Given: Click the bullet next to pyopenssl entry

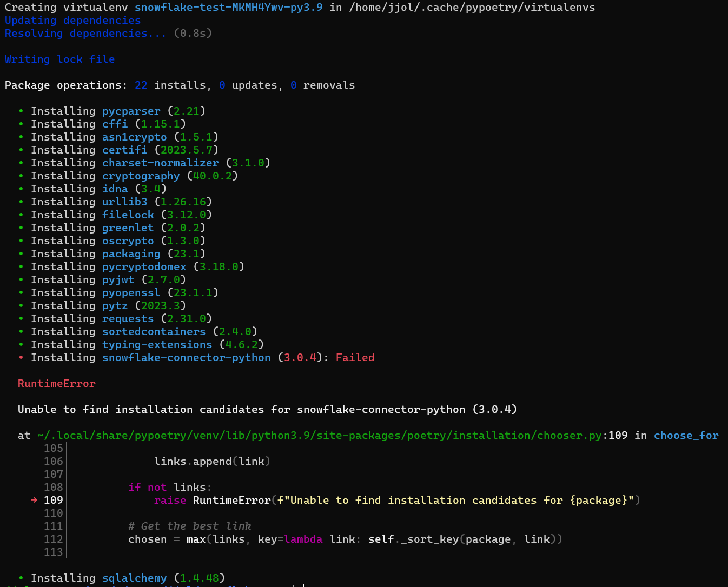Looking at the screenshot, I should click(x=21, y=292).
